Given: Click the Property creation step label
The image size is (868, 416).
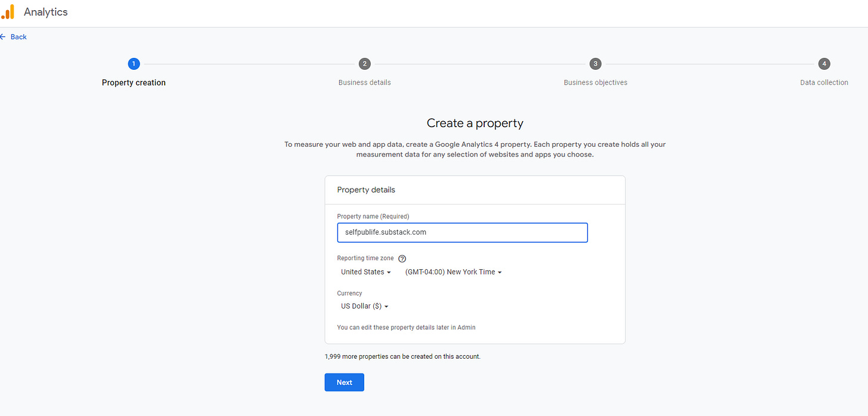Looking at the screenshot, I should coord(134,82).
